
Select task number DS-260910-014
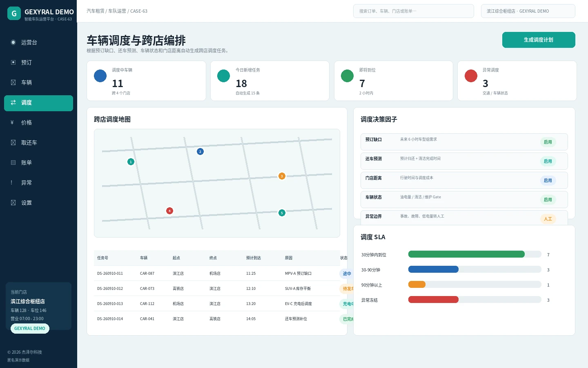pos(110,319)
